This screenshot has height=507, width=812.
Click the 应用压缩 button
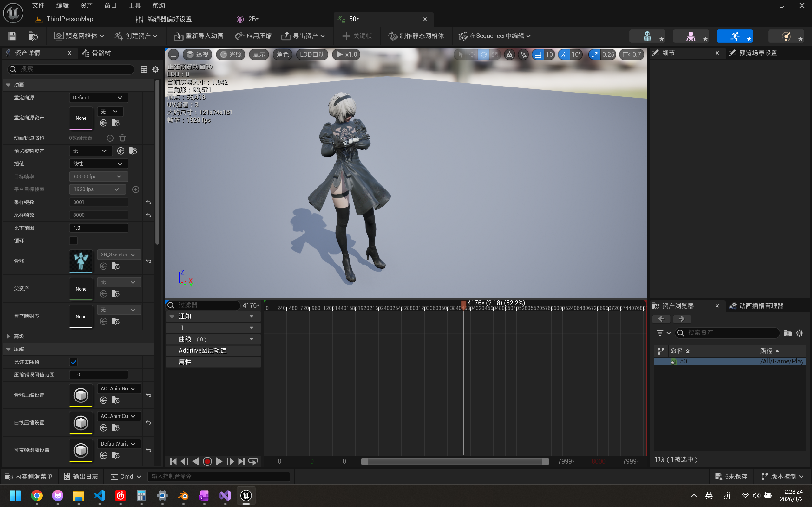click(x=254, y=36)
